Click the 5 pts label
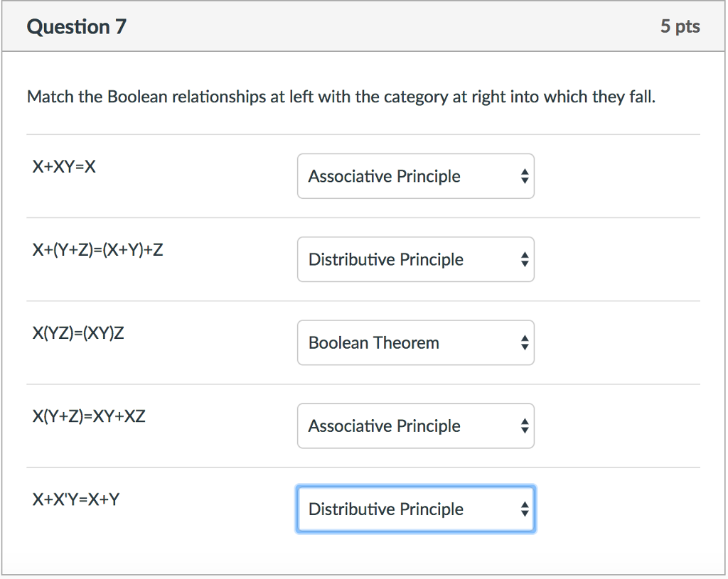The image size is (728, 579). pos(680,26)
